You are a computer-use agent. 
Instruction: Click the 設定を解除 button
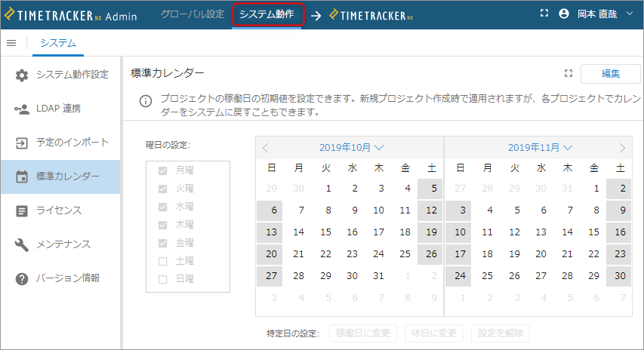click(501, 333)
